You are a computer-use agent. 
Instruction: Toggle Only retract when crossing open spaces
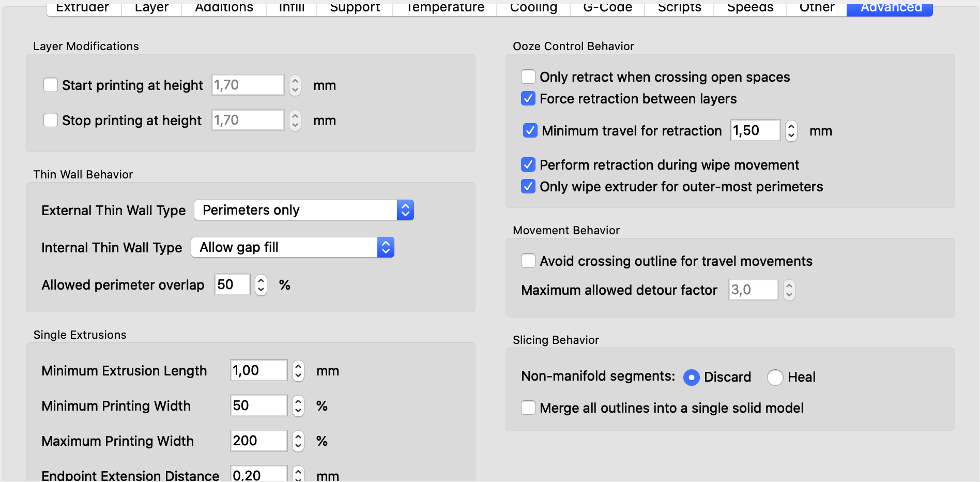(x=528, y=77)
